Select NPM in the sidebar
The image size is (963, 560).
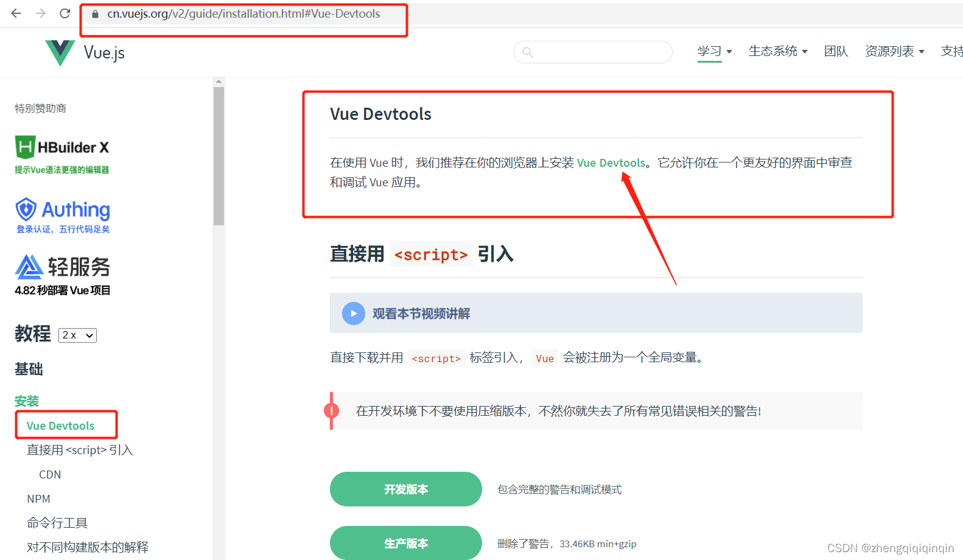pos(38,499)
